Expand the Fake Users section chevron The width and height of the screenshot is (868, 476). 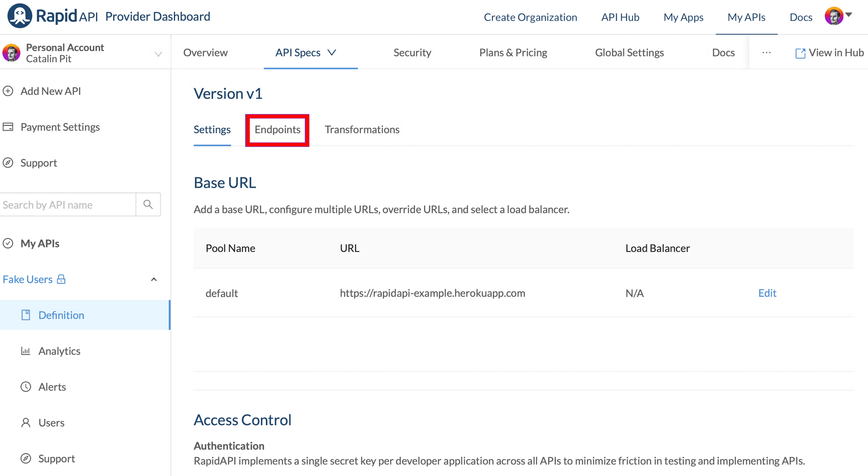pyautogui.click(x=153, y=279)
